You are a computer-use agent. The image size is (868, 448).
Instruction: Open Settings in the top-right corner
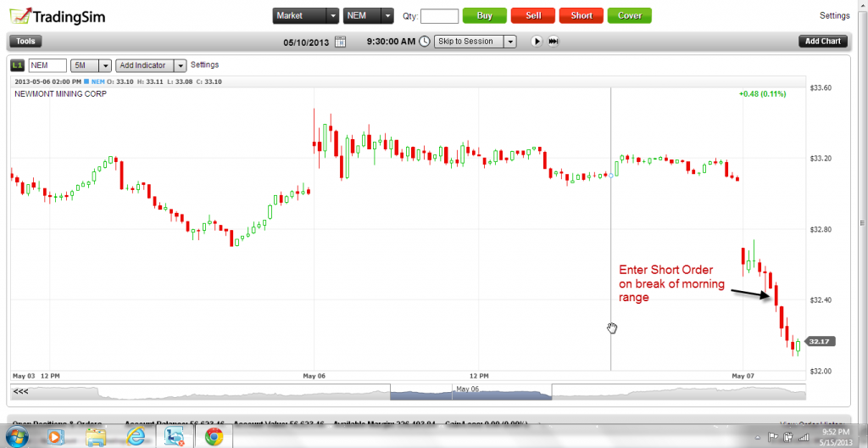pos(834,15)
